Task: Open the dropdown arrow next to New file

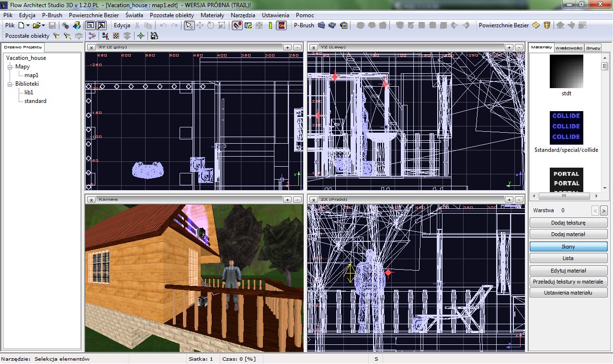Action: [x=28, y=25]
